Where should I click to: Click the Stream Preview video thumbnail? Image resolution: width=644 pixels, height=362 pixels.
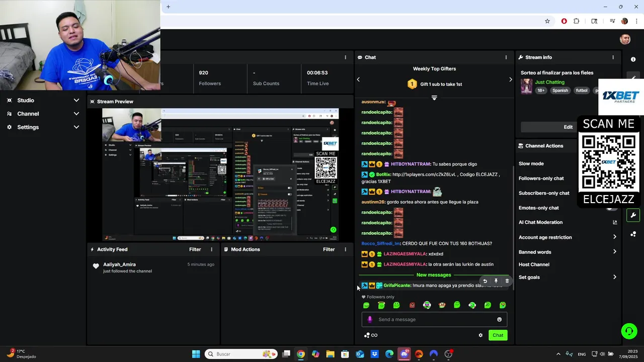pos(220,174)
